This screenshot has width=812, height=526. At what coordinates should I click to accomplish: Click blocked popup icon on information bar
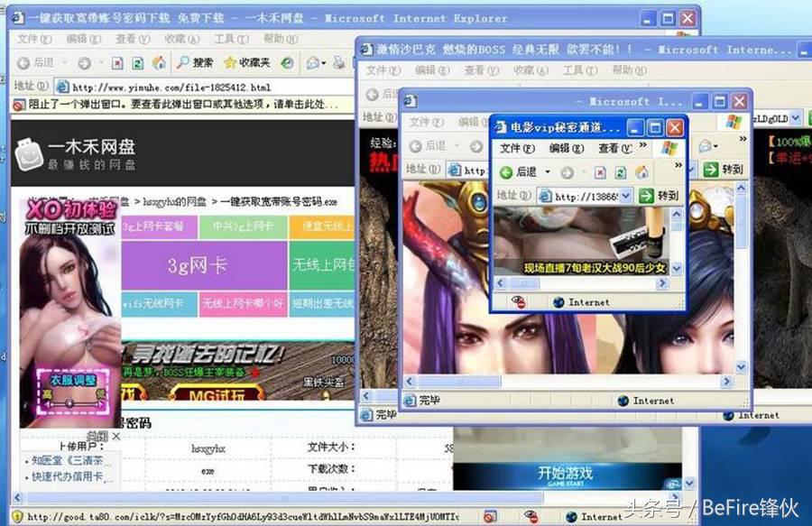pyautogui.click(x=19, y=105)
